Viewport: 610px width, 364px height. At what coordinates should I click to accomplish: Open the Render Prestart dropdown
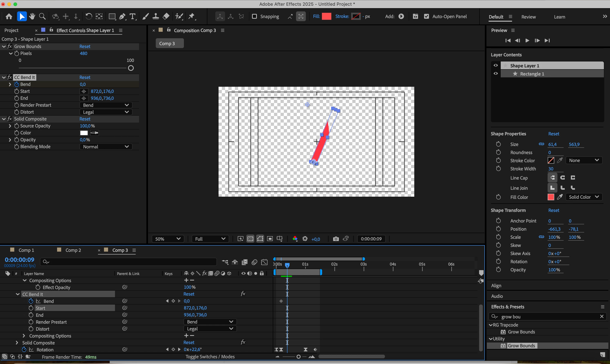pos(106,105)
